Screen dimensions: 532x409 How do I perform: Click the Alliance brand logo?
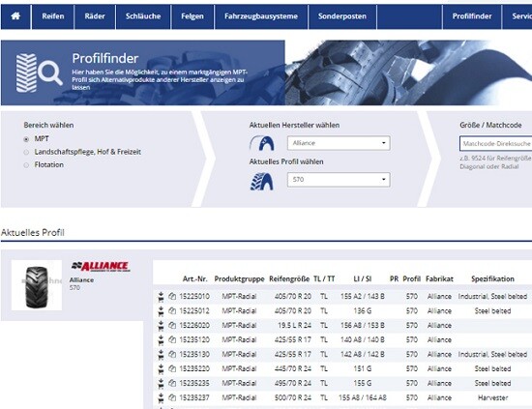pyautogui.click(x=101, y=267)
